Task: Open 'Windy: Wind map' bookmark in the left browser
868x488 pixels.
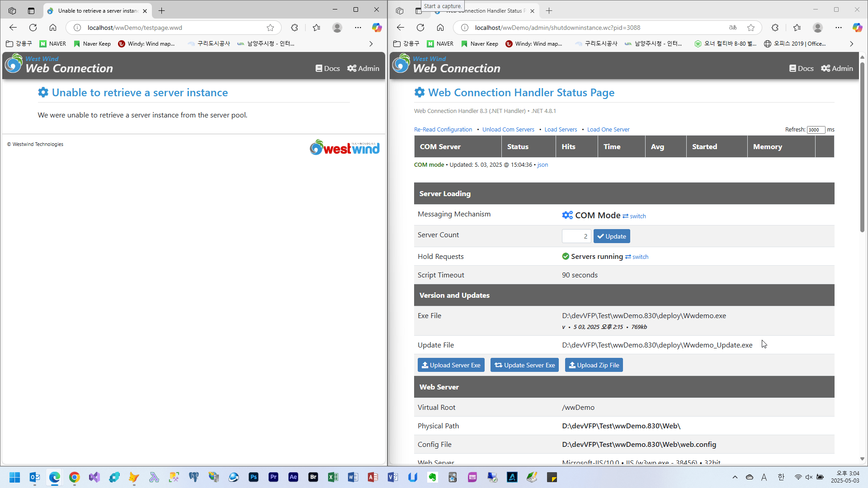Action: pyautogui.click(x=146, y=44)
